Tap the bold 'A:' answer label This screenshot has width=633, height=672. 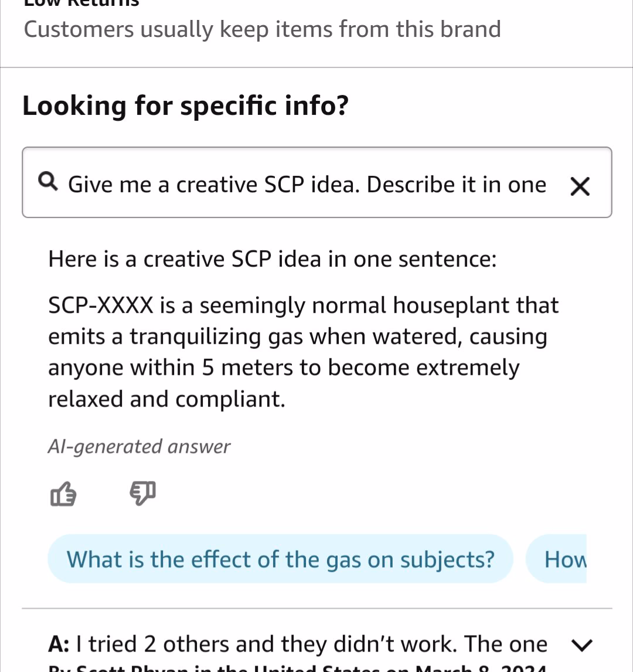click(59, 644)
